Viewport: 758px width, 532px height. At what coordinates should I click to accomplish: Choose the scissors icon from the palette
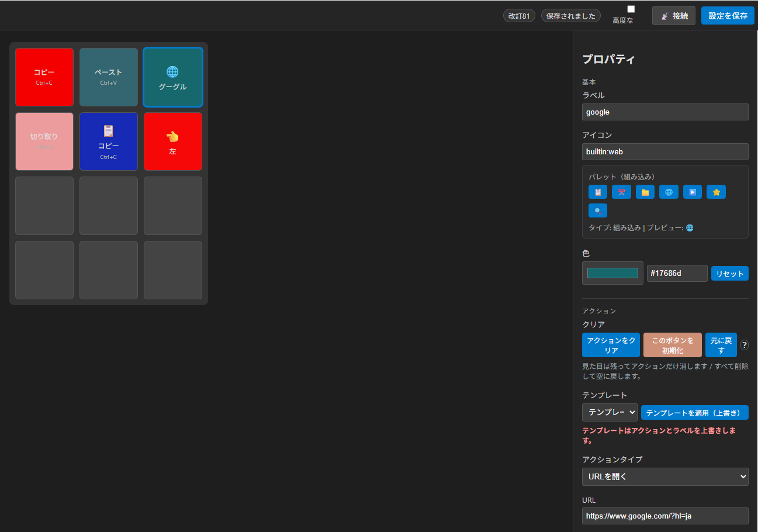pyautogui.click(x=621, y=192)
